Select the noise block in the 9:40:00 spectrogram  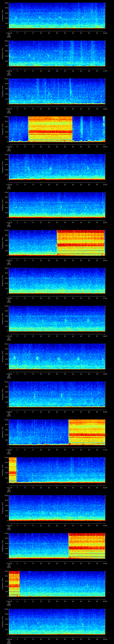point(87,432)
